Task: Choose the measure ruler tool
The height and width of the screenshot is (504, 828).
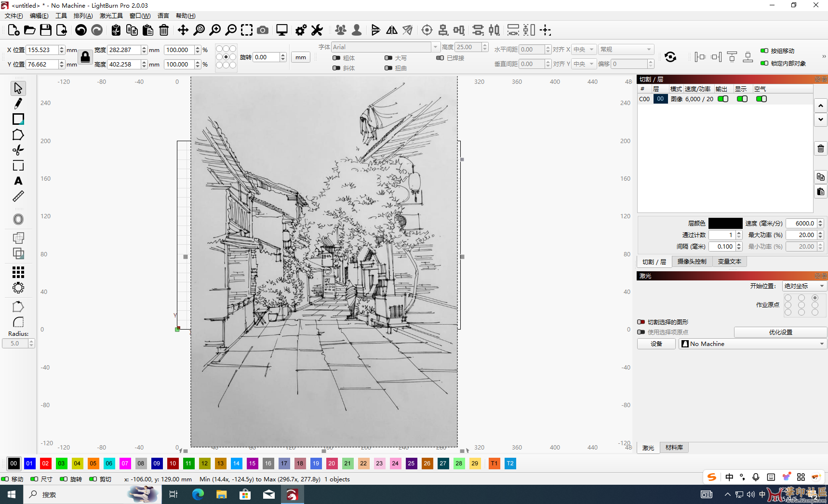Action: coord(18,196)
